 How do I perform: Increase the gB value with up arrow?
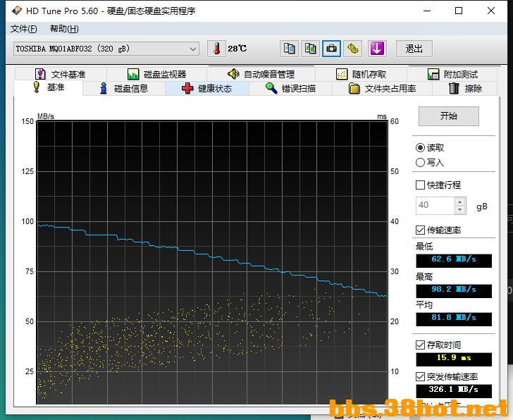[x=459, y=202]
